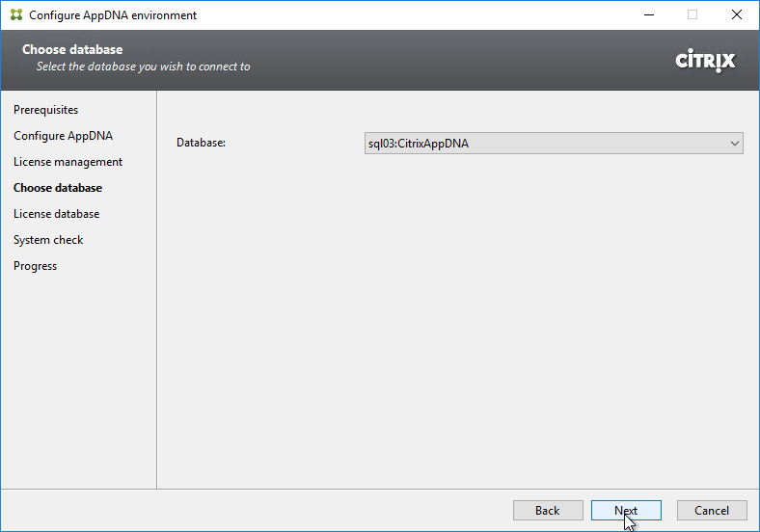Go back with the Back button
The width and height of the screenshot is (760, 532).
548,510
